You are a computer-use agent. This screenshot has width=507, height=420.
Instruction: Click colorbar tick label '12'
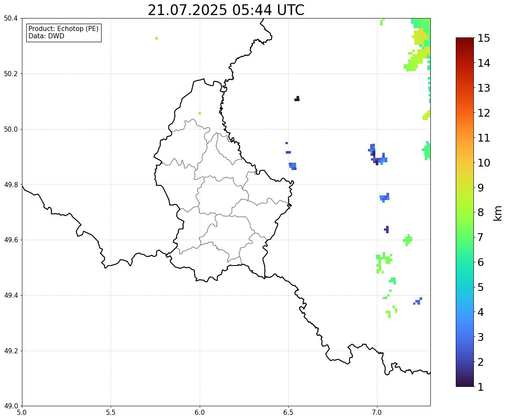click(483, 112)
